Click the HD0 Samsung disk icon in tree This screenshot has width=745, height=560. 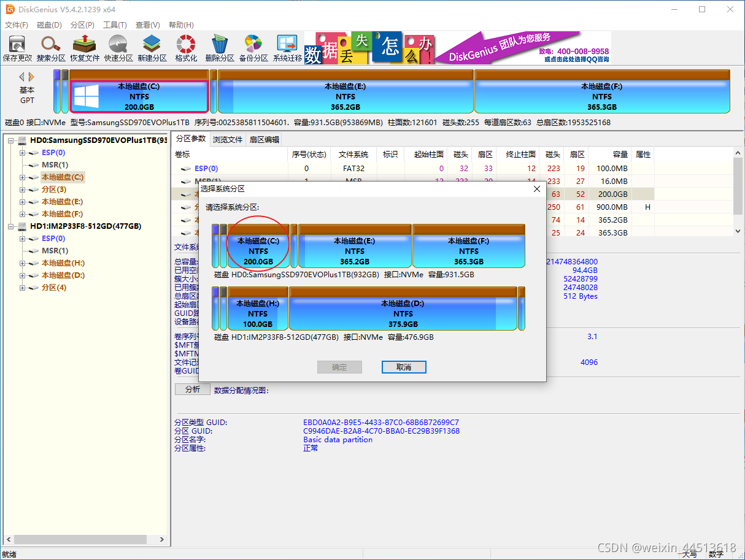click(23, 140)
